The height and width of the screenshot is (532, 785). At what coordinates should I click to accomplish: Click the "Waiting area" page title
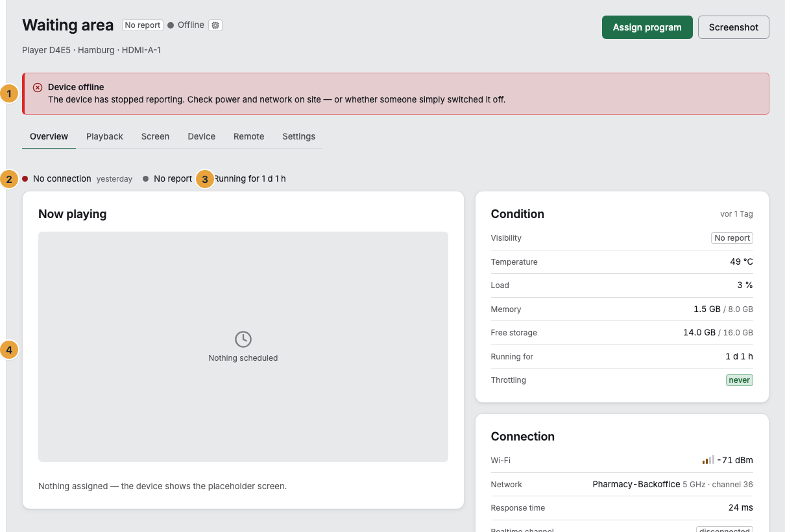[x=68, y=25]
